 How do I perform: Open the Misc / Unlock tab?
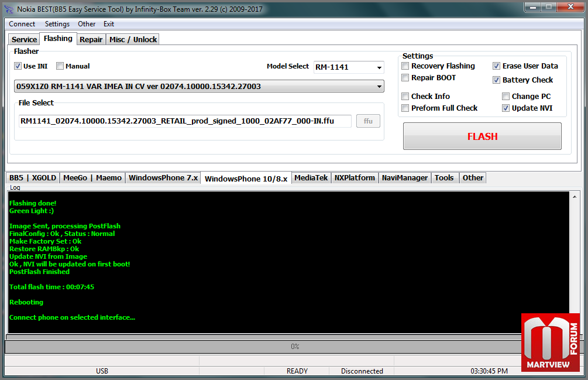coord(133,39)
